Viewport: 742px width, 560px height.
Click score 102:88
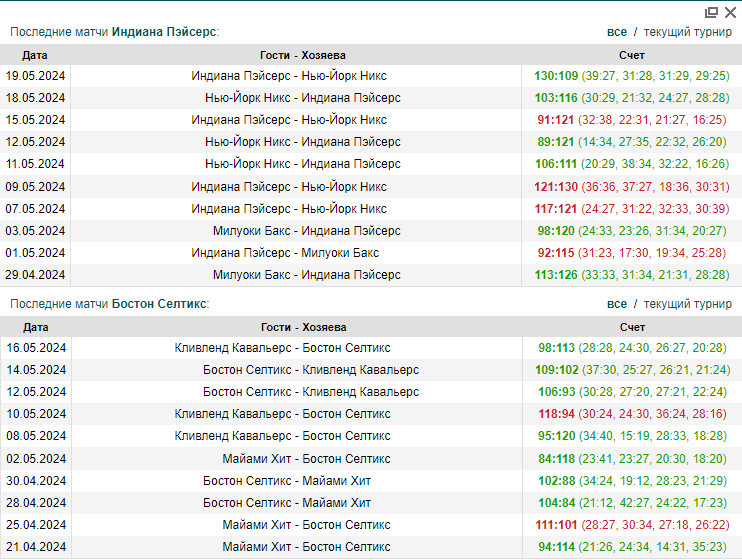[556, 481]
